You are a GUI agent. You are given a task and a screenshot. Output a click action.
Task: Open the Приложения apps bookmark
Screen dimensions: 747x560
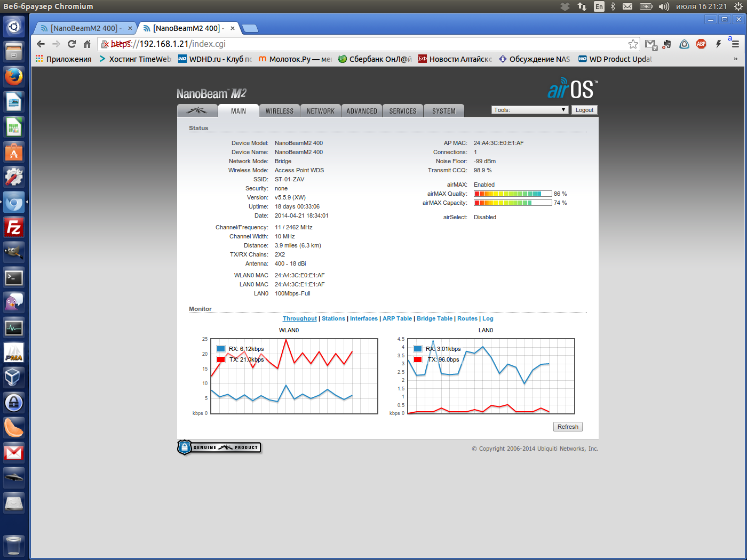[63, 59]
